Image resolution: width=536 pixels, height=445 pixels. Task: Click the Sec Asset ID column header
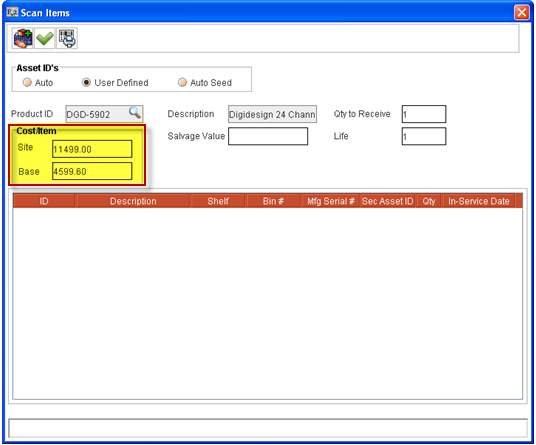pyautogui.click(x=388, y=201)
